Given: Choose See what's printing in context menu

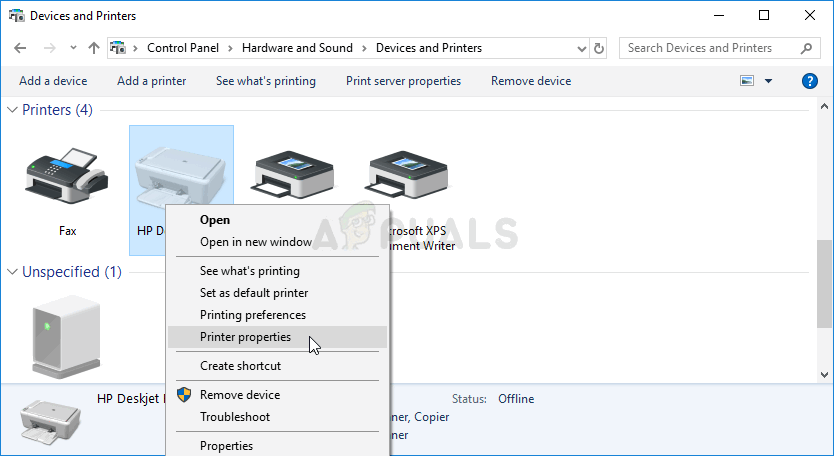Looking at the screenshot, I should coord(277,271).
